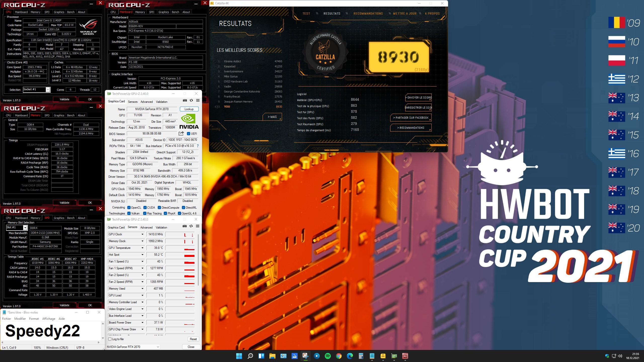The image size is (644, 362).
Task: Switch to Notepad via its taskbar icon
Action: coord(372,356)
